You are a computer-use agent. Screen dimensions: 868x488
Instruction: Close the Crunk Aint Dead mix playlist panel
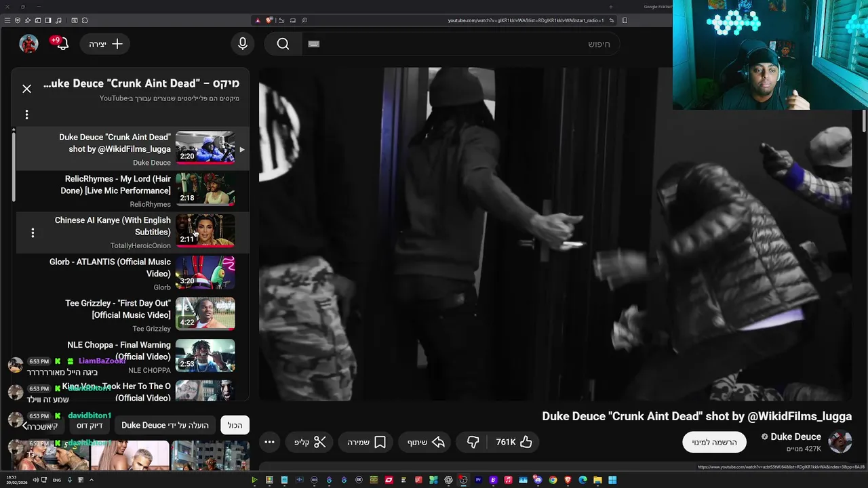coord(26,89)
